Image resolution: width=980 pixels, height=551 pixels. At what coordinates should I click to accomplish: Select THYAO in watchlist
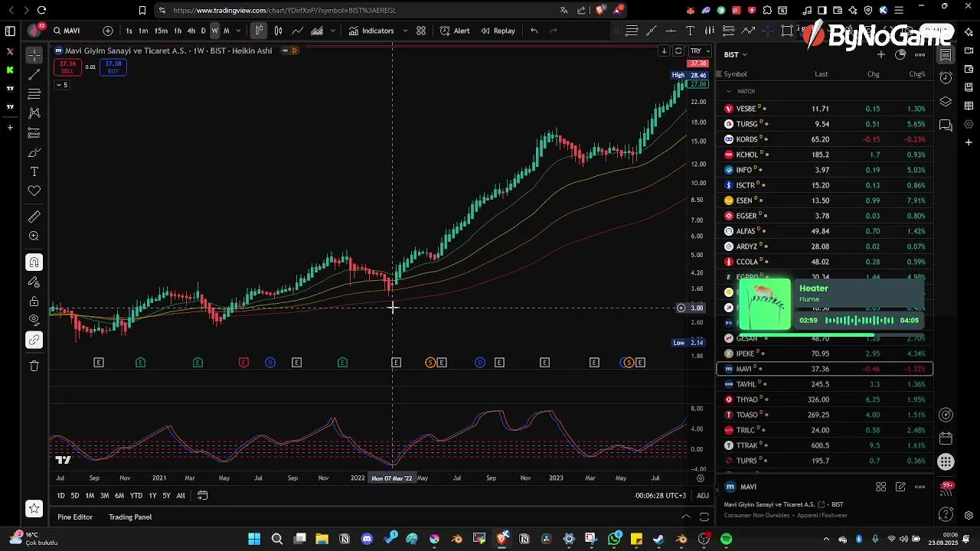pyautogui.click(x=825, y=399)
